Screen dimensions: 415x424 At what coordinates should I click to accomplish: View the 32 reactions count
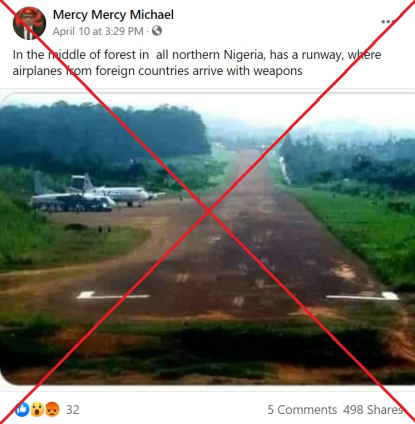point(73,410)
